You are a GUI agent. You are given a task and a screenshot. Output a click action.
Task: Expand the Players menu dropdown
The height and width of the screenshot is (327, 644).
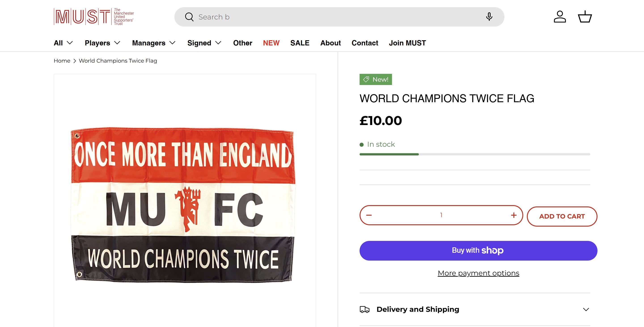(102, 43)
